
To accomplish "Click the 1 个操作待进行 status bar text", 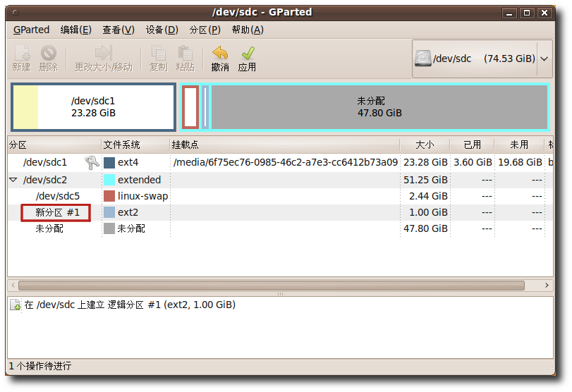I will coord(39,366).
